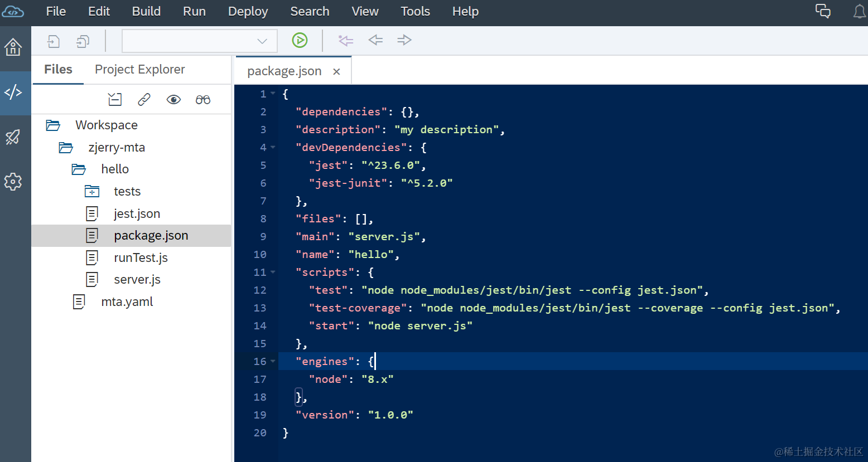Open the notifications bell icon
This screenshot has width=868, height=462.
(860, 11)
